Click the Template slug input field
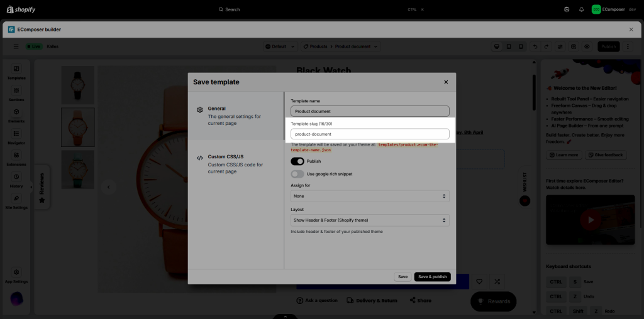The image size is (644, 319). point(370,134)
